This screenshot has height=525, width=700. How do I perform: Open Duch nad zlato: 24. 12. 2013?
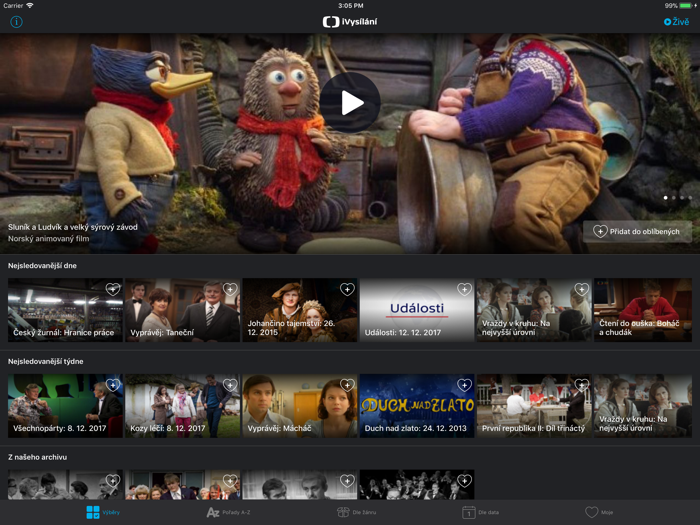(x=417, y=406)
